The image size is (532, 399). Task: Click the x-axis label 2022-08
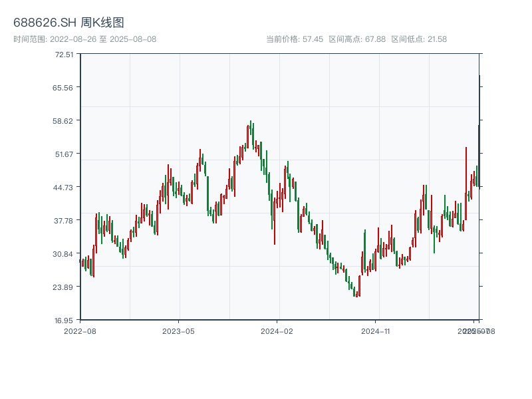(x=80, y=331)
